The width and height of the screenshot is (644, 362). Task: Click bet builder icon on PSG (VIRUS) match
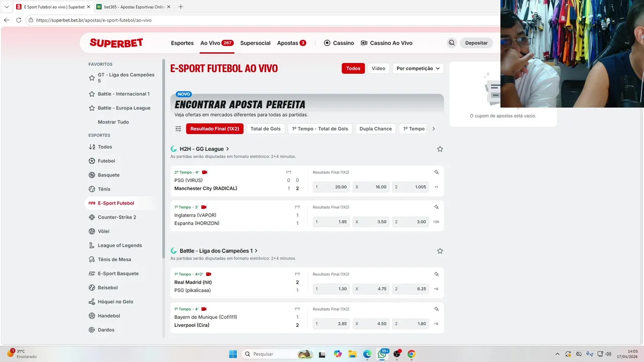tap(436, 172)
